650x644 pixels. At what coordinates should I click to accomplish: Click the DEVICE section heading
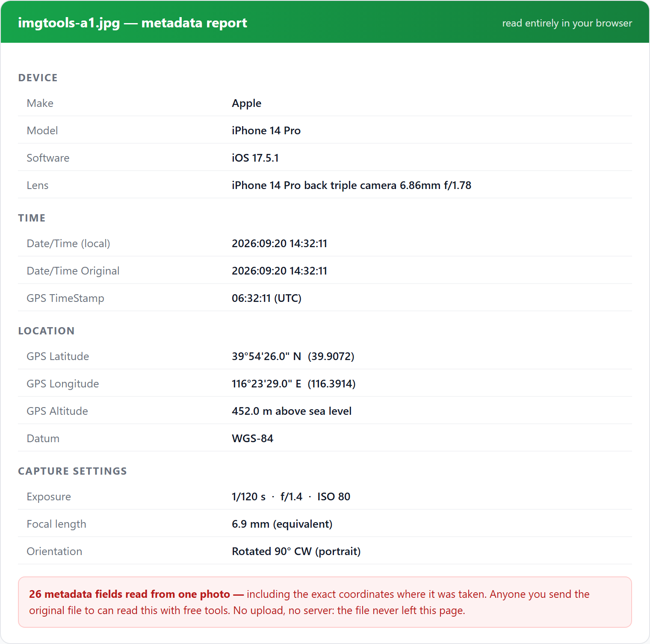click(x=38, y=78)
